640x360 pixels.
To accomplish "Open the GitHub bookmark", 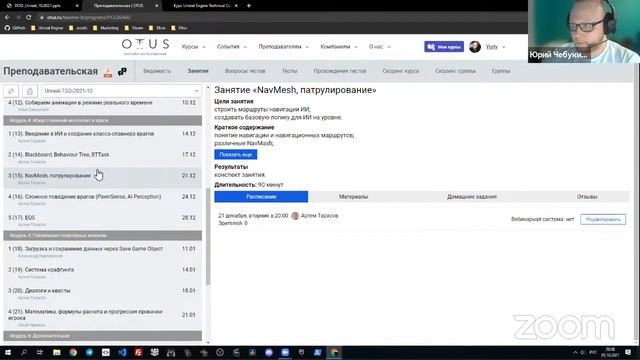I will tap(15, 28).
